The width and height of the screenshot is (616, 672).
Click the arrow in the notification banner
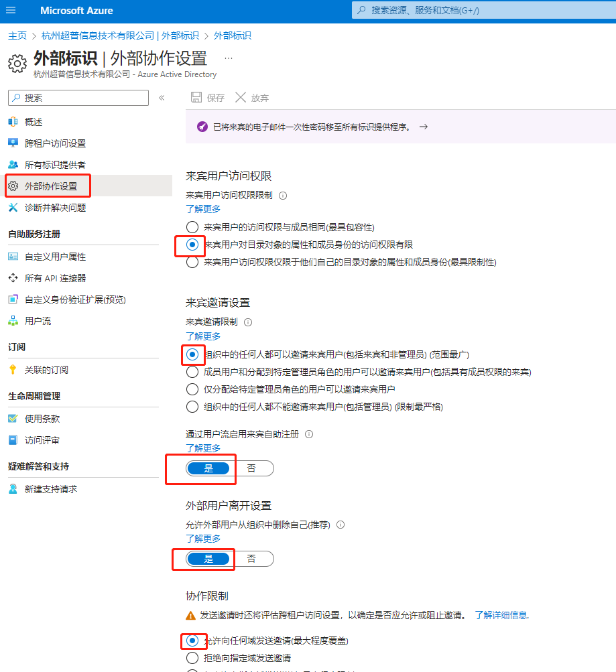pos(423,127)
